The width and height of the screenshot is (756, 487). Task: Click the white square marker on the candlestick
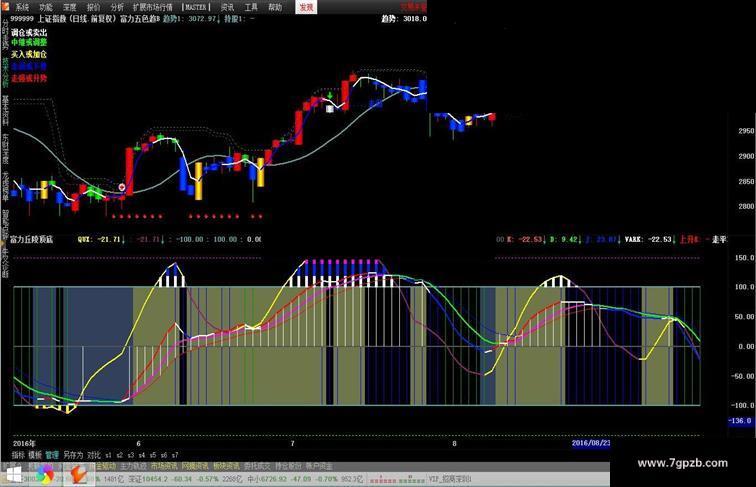coord(330,109)
